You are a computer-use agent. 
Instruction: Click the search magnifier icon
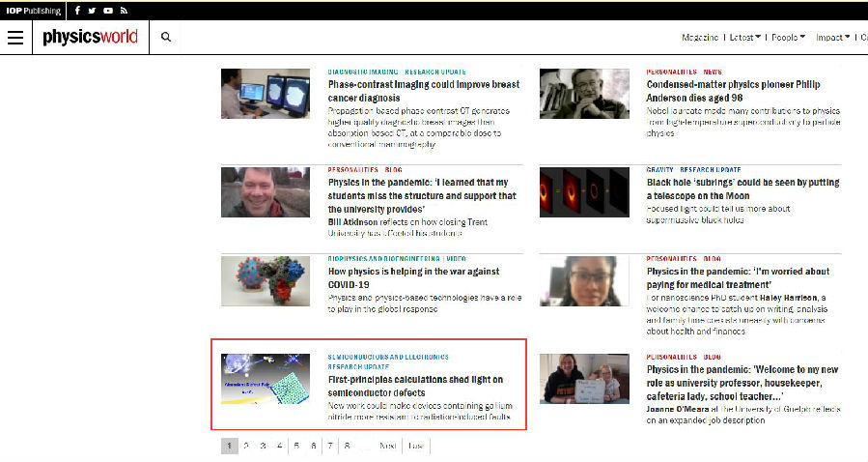[x=166, y=38]
